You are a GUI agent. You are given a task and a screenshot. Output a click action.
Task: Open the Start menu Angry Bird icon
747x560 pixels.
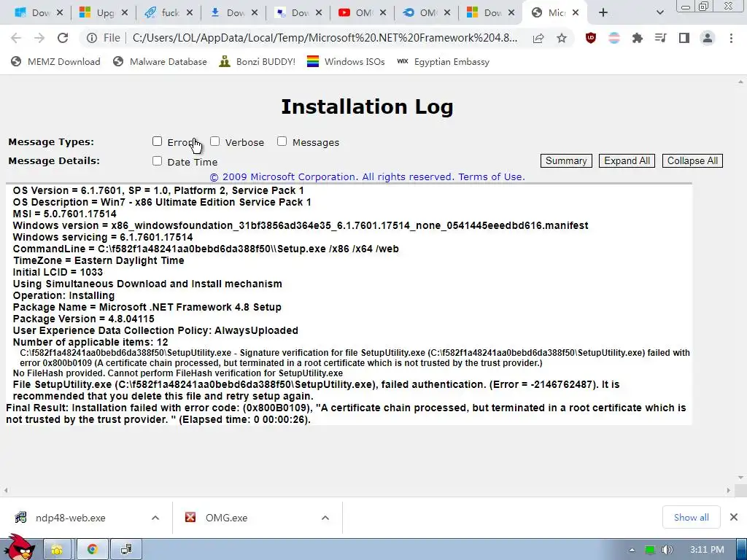point(19,548)
